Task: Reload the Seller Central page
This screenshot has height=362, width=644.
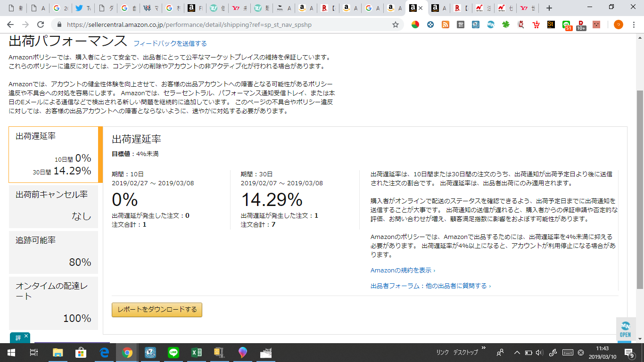Action: [x=41, y=25]
